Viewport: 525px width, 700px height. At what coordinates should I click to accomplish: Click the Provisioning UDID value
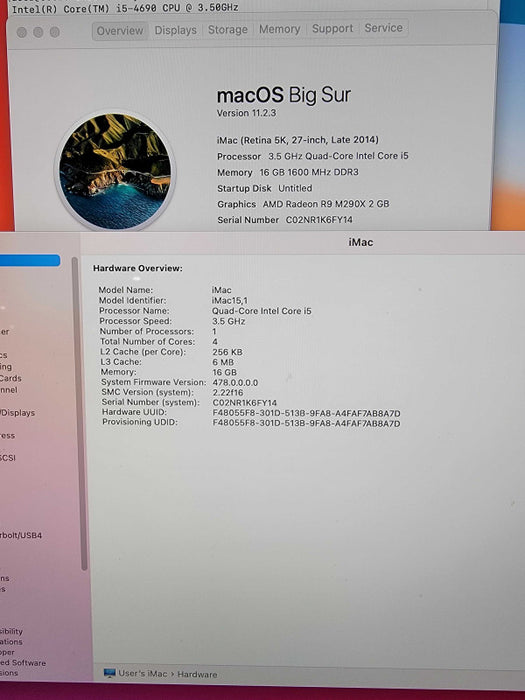(306, 423)
